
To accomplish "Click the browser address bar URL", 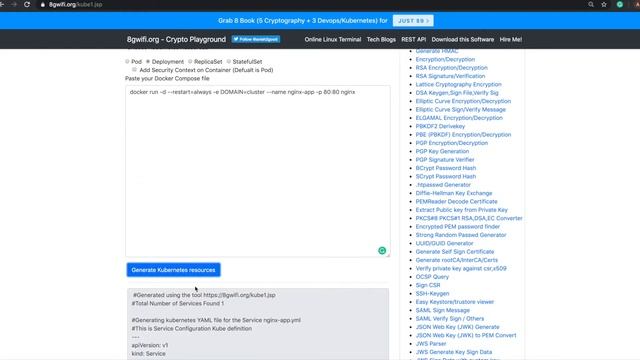I will click(x=76, y=4).
